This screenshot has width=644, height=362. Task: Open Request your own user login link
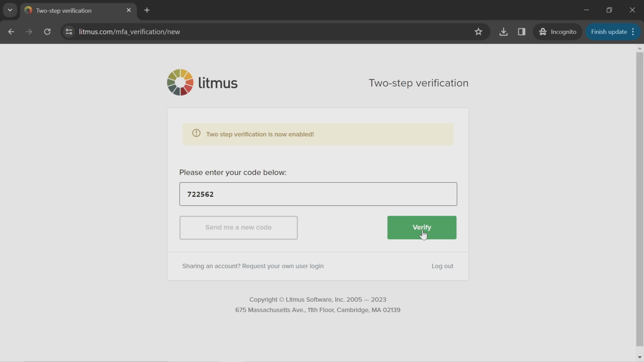pyautogui.click(x=283, y=266)
